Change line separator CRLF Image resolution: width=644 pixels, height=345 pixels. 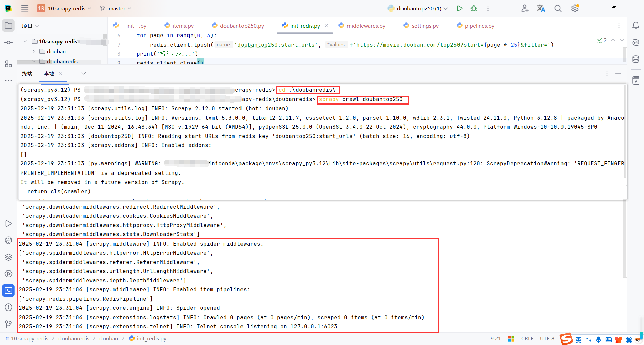527,339
